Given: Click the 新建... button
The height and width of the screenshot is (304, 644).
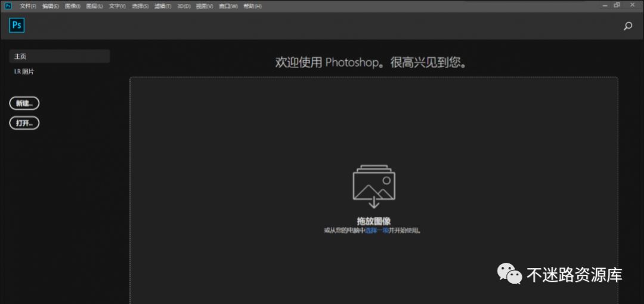Looking at the screenshot, I should click(24, 104).
